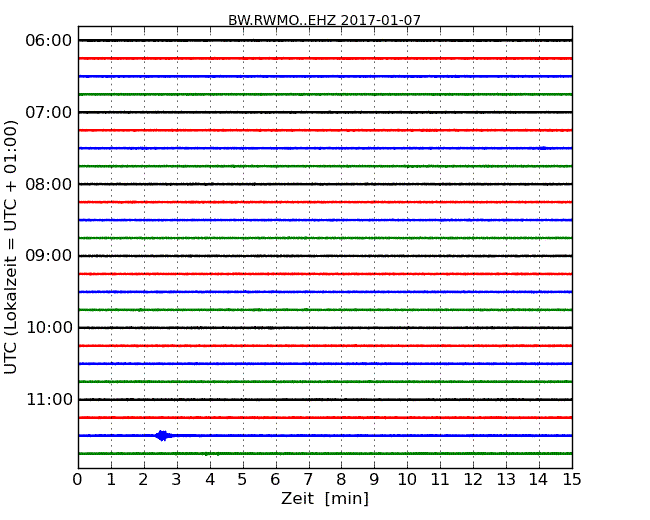
Task: Click the seismic event burst on blue trace
Action: [163, 435]
